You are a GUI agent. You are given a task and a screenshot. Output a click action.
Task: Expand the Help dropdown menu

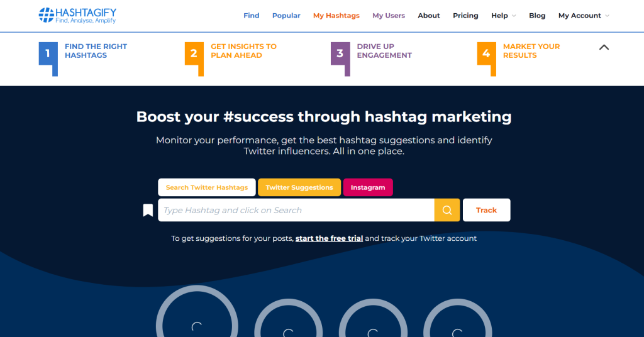tap(503, 16)
